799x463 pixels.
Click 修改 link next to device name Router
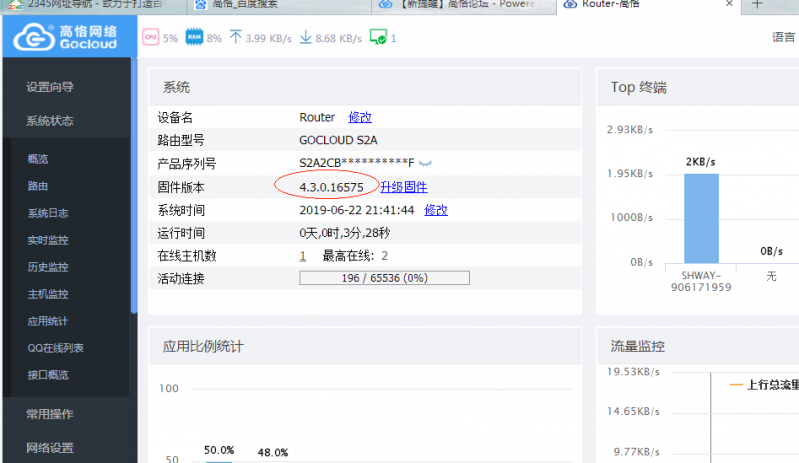[x=360, y=117]
